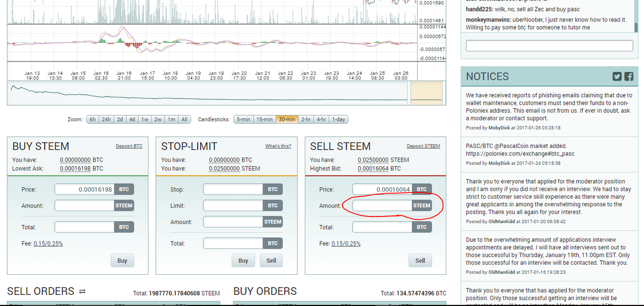
Task: Focus the Total field in Stop-Limit
Action: 233,243
